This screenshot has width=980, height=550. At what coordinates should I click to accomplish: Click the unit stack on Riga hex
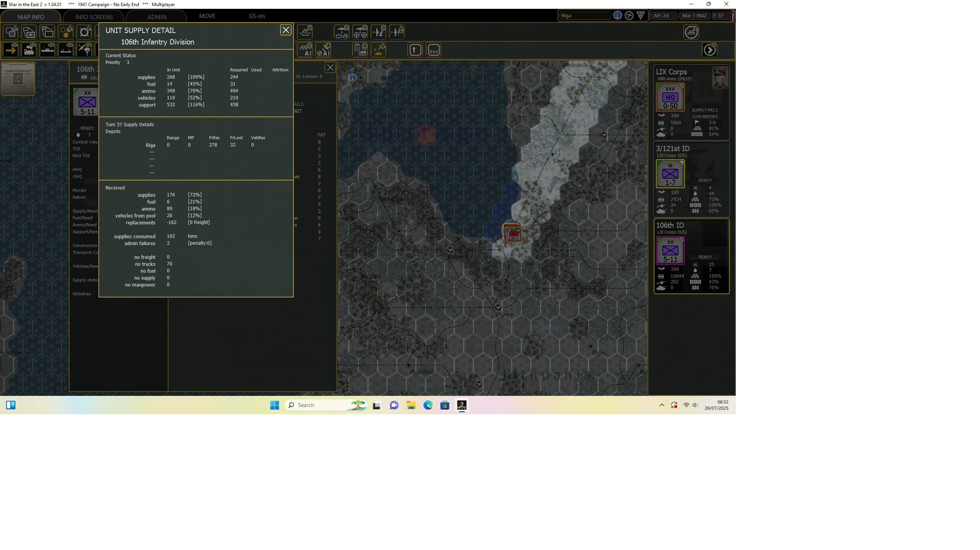pos(512,233)
